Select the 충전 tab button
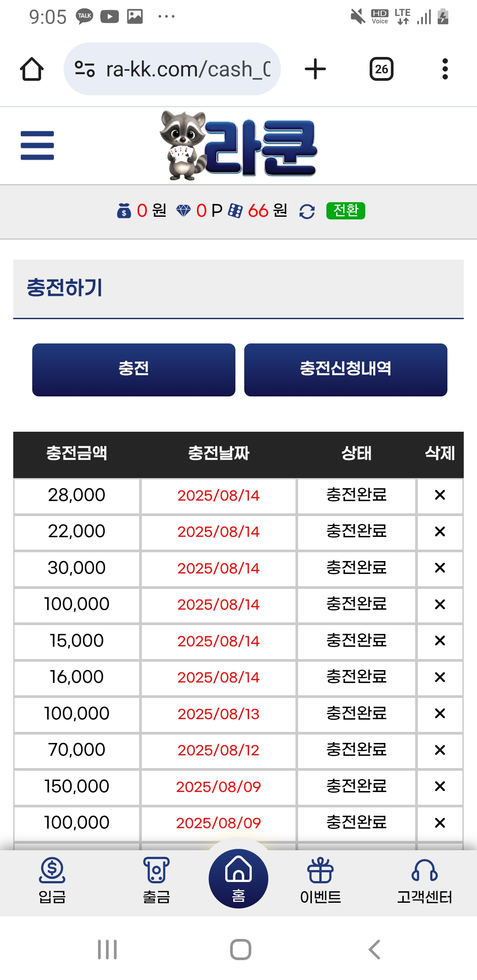Viewport: 477px width, 980px height. coord(134,370)
